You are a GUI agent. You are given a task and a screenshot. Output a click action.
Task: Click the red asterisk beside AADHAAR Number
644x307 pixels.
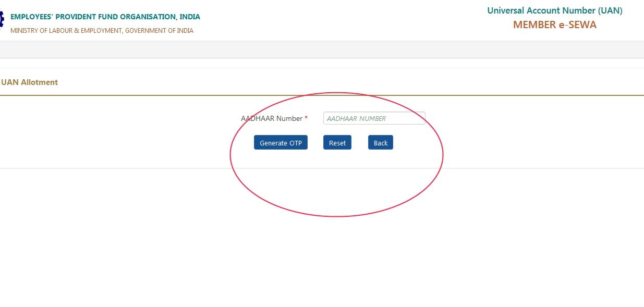click(306, 118)
